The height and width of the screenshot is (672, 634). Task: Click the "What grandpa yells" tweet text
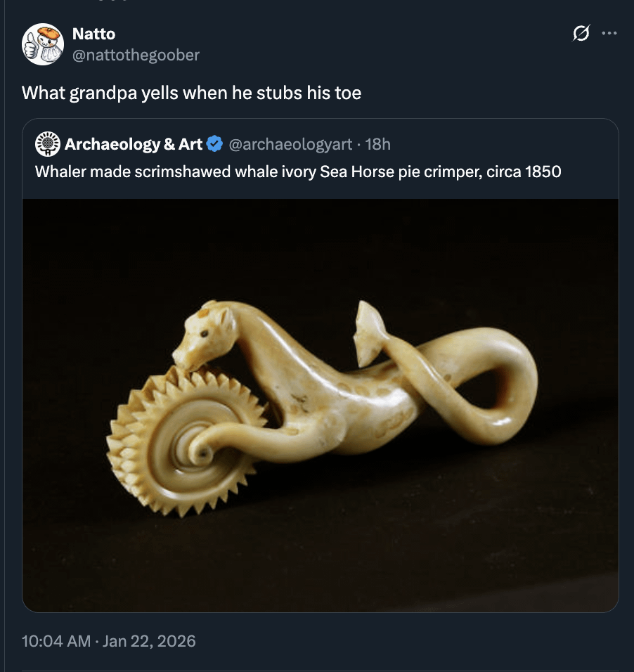[191, 93]
